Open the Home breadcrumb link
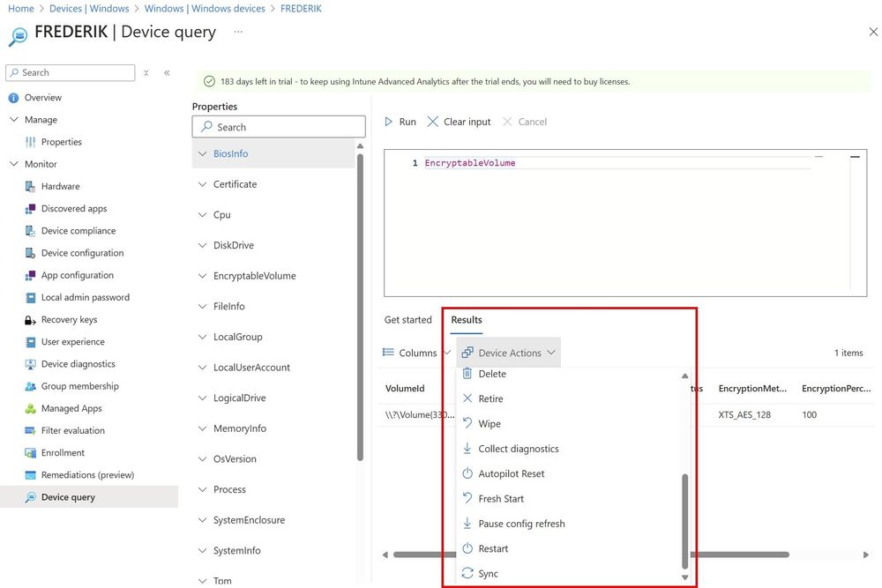882x588 pixels. pos(21,9)
